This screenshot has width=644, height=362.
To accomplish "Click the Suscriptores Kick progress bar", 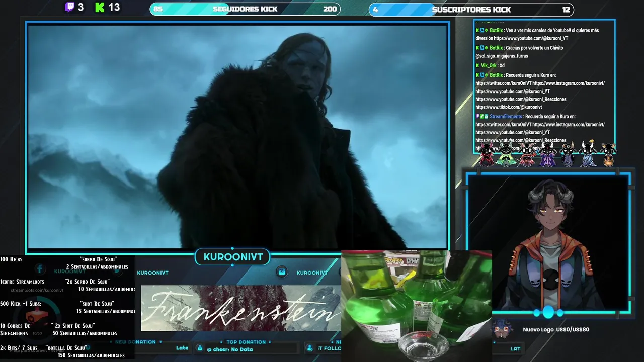I will (471, 9).
